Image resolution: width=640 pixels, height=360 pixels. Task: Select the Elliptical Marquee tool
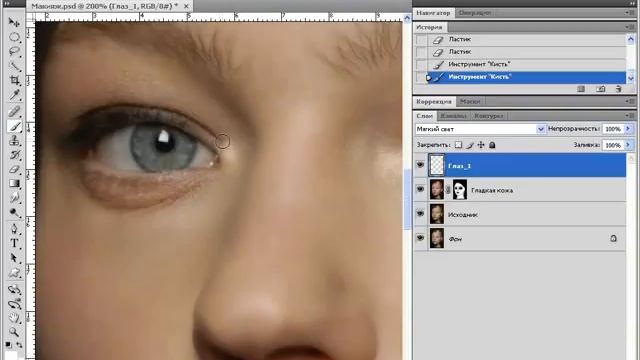tap(14, 37)
